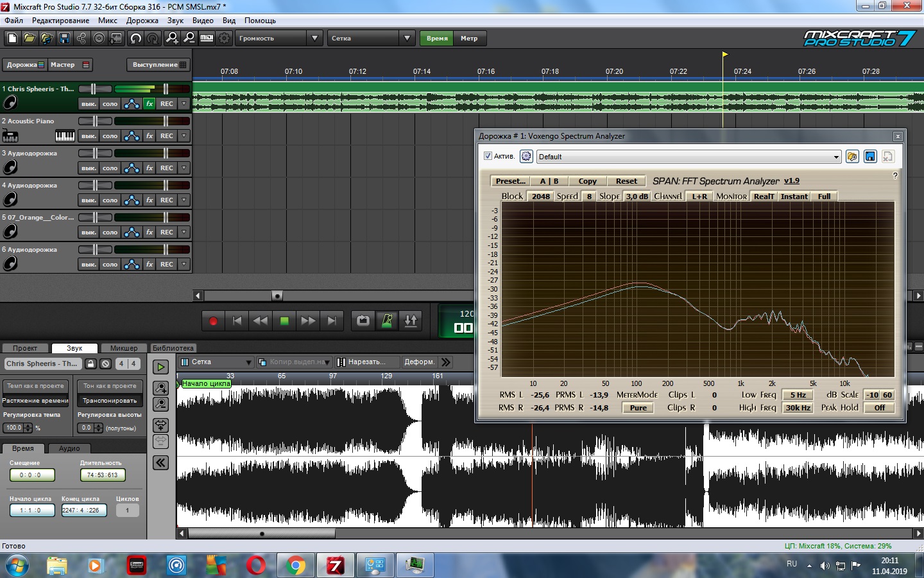The image size is (924, 578).
Task: Click the punch in/out icon in the transport
Action: click(411, 320)
